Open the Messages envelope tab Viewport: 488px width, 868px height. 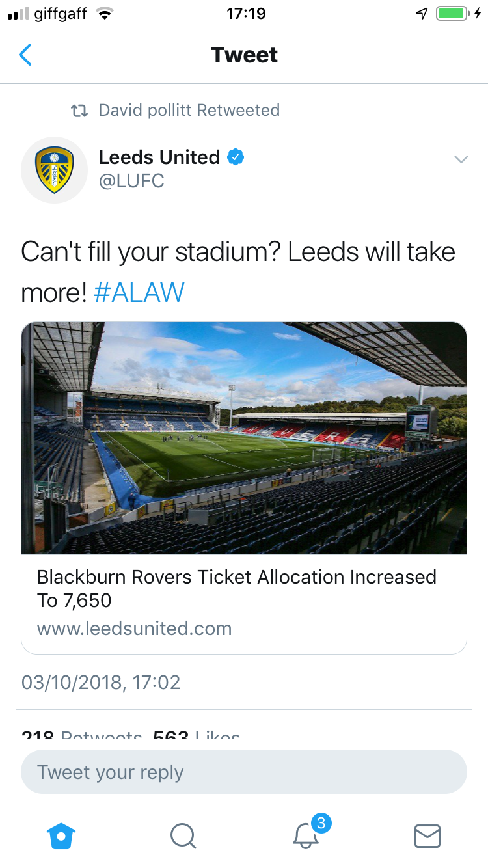coord(427,835)
